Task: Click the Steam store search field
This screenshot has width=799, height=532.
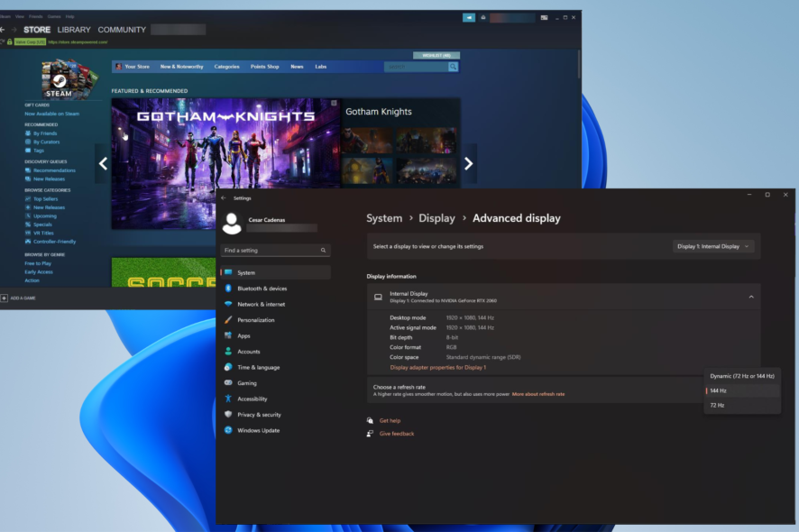Action: pos(417,67)
